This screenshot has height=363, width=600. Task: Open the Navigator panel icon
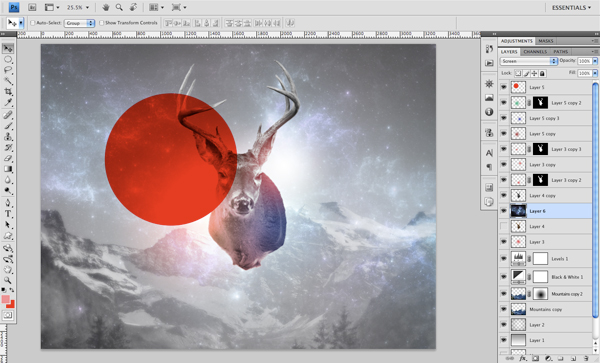point(489,84)
